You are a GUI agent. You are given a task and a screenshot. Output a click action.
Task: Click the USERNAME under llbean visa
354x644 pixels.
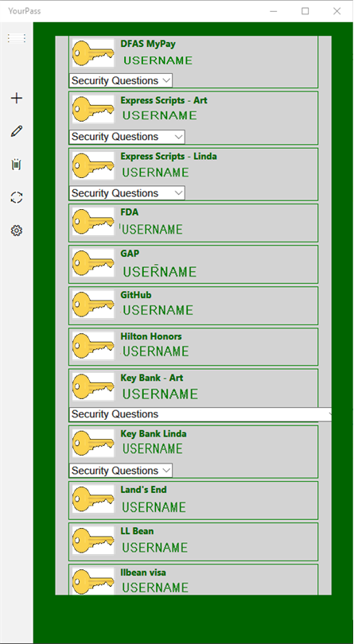point(155,588)
